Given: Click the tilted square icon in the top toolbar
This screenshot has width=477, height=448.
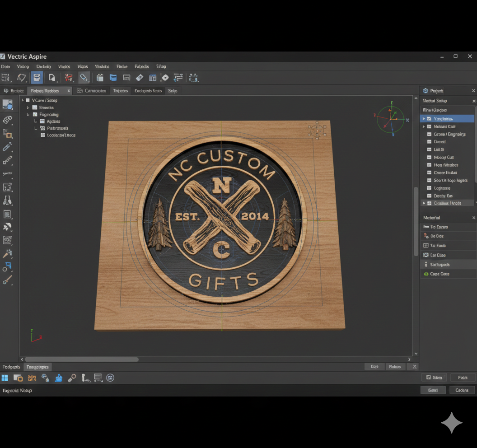Looking at the screenshot, I should click(21, 78).
